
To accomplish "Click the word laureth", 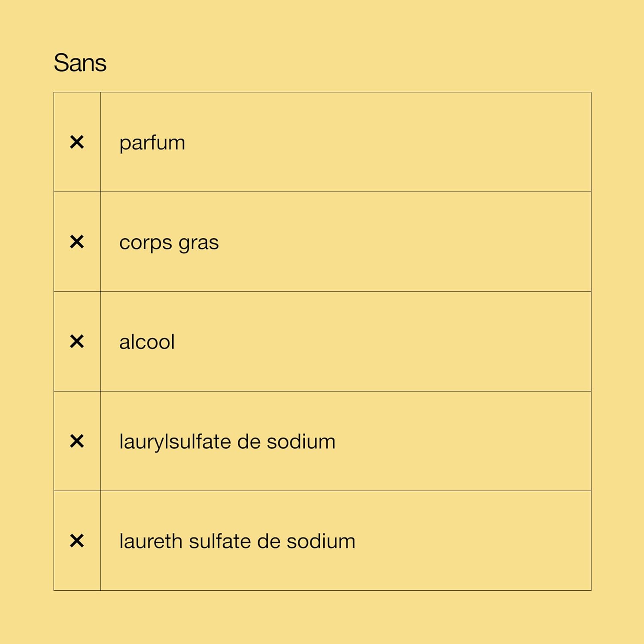I will pos(151,541).
